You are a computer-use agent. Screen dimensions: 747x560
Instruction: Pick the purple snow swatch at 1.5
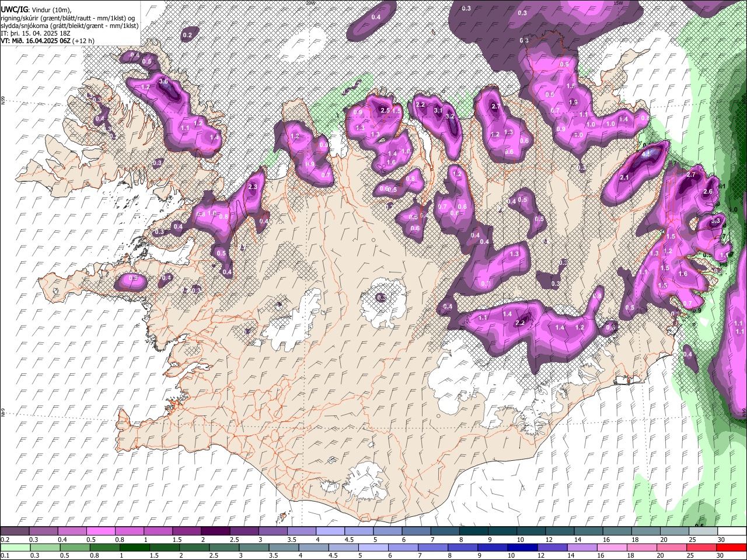[187, 531]
